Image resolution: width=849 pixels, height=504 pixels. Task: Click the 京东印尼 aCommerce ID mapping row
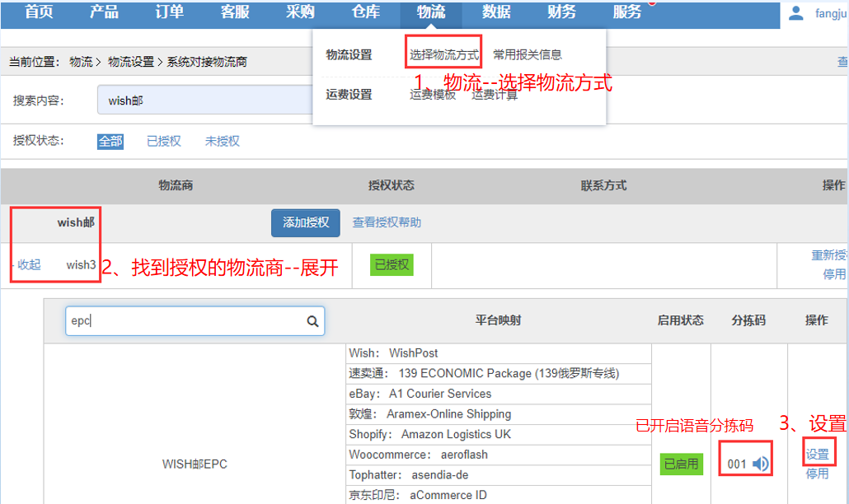click(499, 495)
